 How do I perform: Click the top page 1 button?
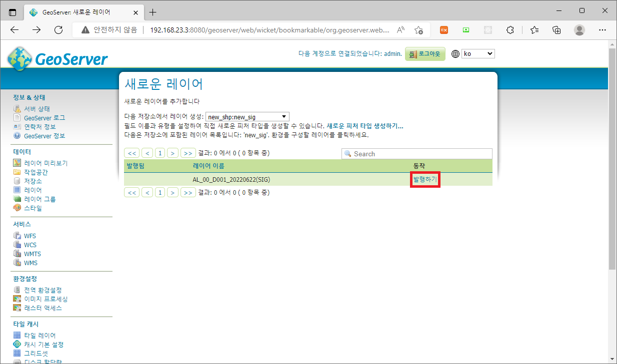pyautogui.click(x=160, y=153)
